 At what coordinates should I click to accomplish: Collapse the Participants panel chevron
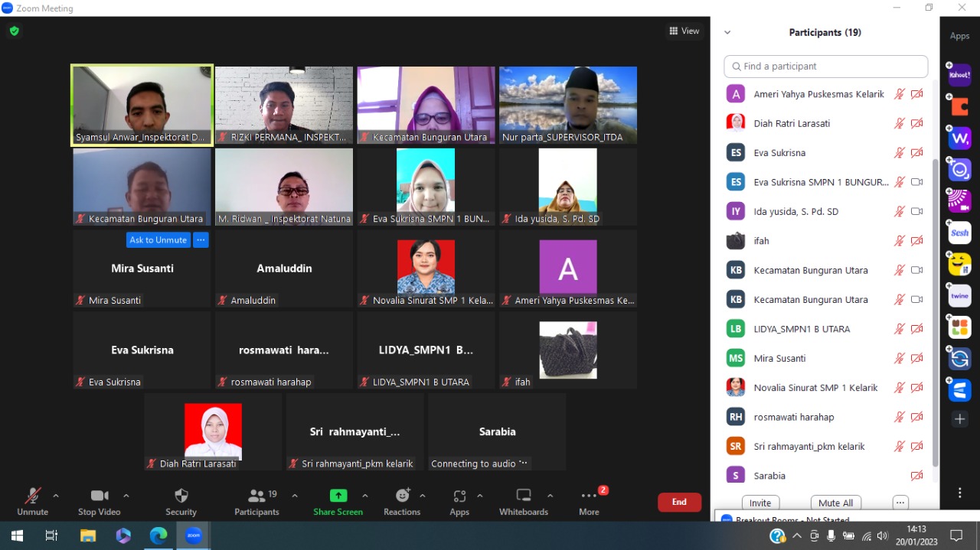[727, 33]
